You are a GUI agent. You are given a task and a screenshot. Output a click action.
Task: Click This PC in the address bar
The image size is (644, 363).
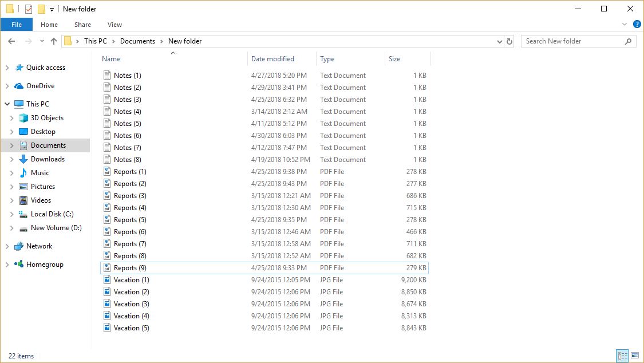[96, 41]
